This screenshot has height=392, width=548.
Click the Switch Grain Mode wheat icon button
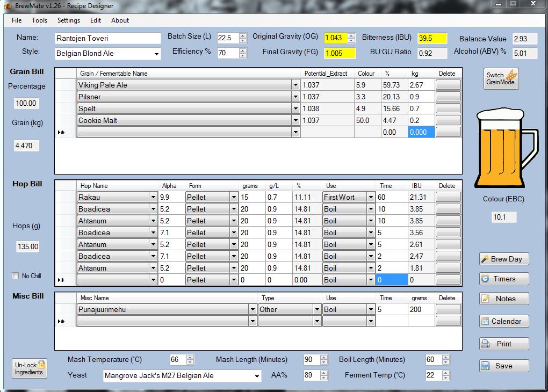[501, 78]
